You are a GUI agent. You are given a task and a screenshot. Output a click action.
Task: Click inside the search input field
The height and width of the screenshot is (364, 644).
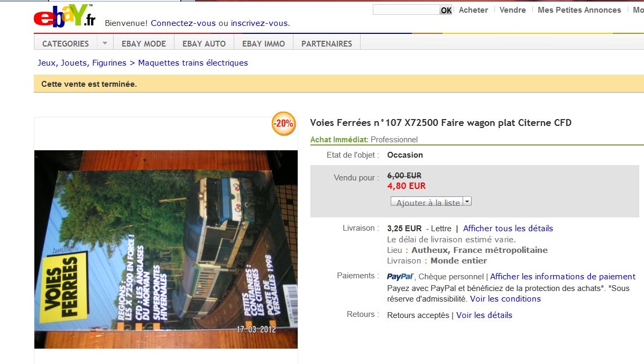click(x=406, y=10)
